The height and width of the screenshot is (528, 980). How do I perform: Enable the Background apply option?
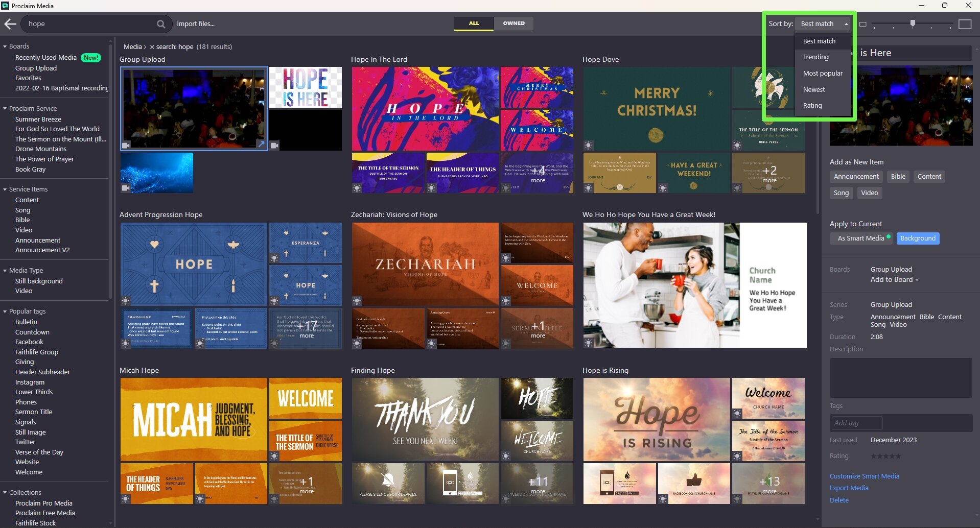pyautogui.click(x=918, y=238)
